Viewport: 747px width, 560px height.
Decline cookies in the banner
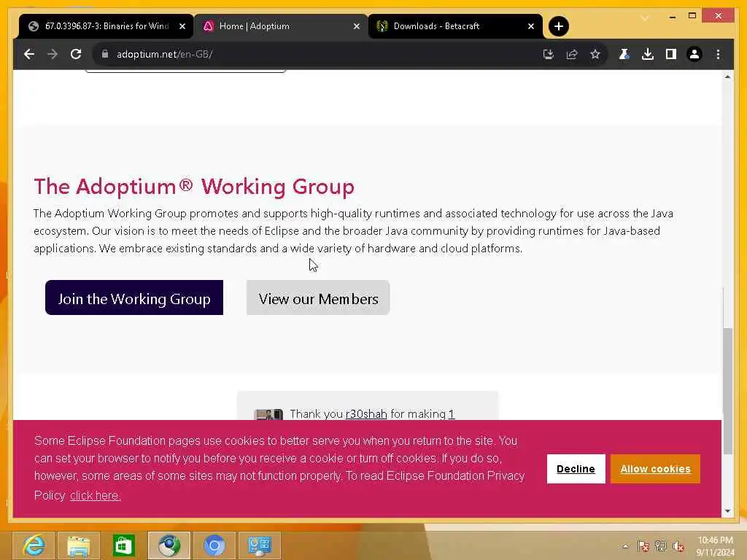[x=576, y=469]
